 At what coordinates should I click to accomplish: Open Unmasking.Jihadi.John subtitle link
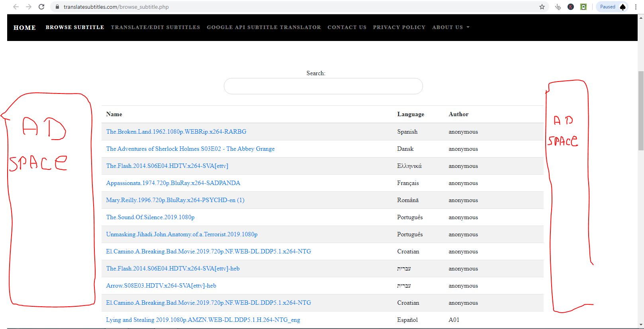click(182, 234)
